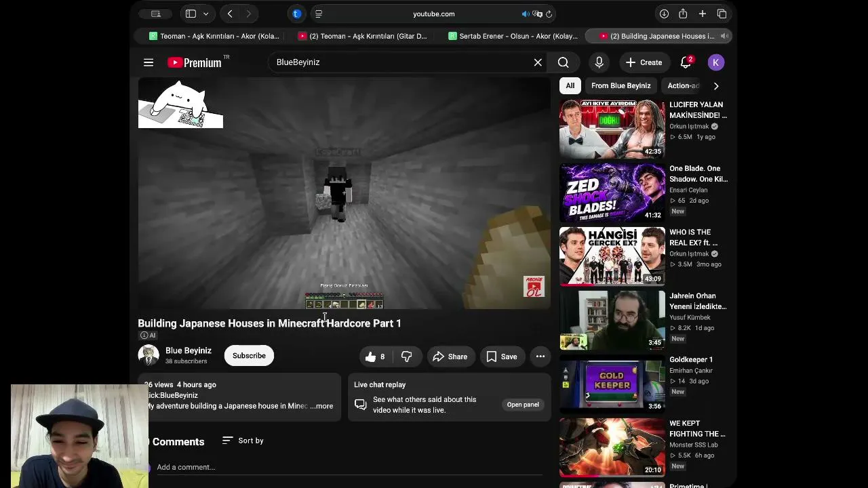The image size is (868, 488).
Task: Open the Ensari Ceylan channel link
Action: pyautogui.click(x=688, y=190)
